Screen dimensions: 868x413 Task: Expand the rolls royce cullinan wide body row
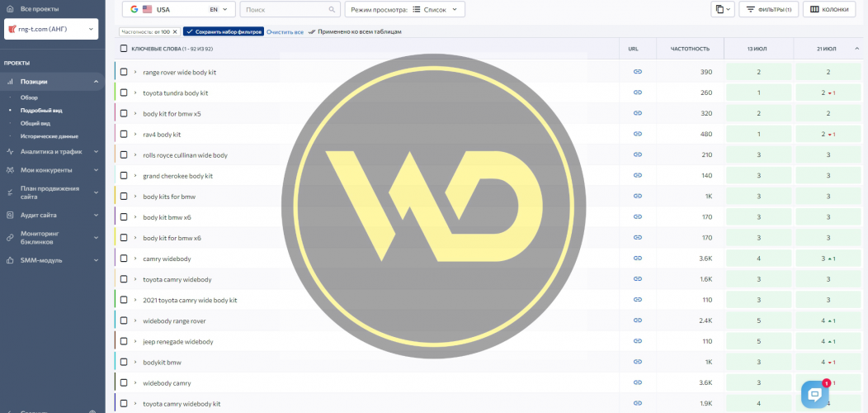[135, 154]
